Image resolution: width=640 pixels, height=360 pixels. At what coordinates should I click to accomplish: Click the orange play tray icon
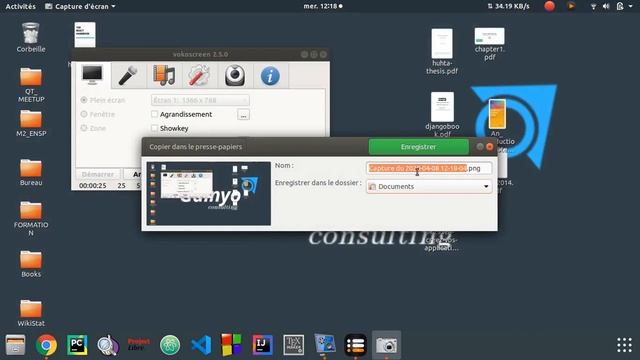click(571, 6)
